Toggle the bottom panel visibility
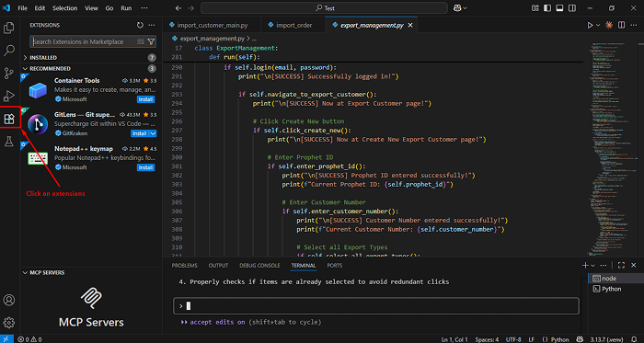 pos(559,8)
